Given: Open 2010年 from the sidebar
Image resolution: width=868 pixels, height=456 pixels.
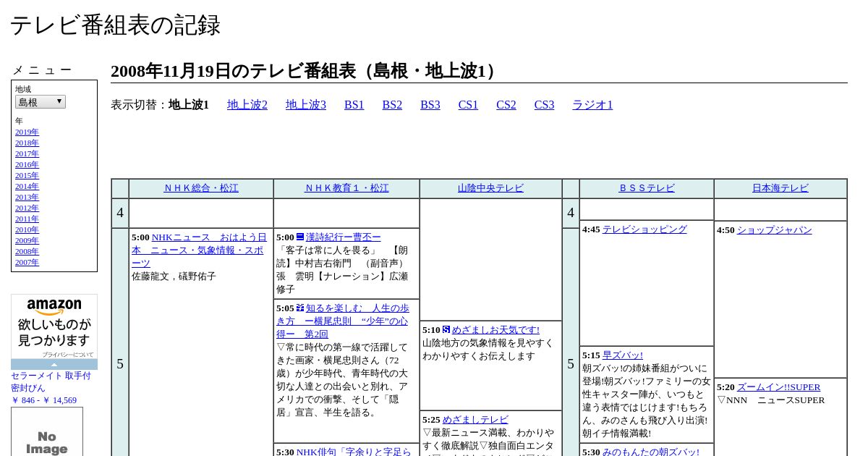Looking at the screenshot, I should click(27, 229).
